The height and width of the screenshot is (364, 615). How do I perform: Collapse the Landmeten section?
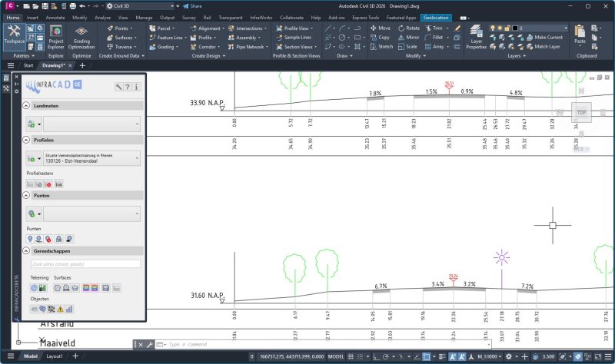[x=26, y=106]
